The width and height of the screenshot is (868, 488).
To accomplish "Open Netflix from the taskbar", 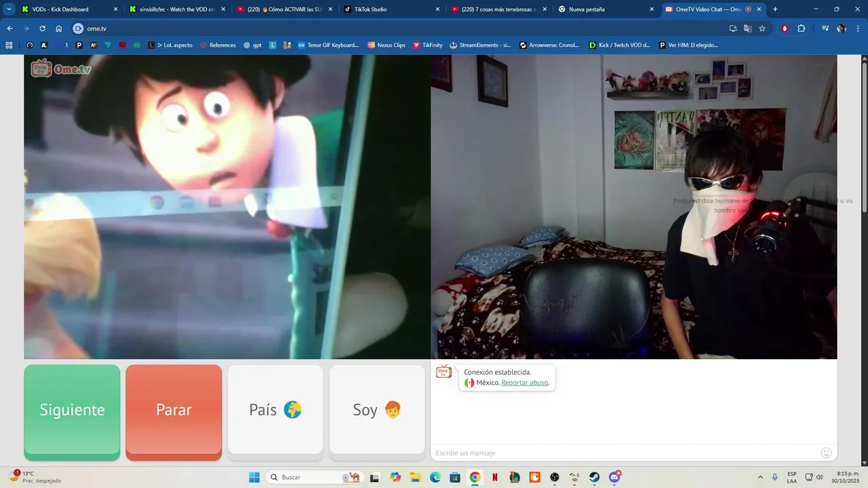I will (x=495, y=477).
